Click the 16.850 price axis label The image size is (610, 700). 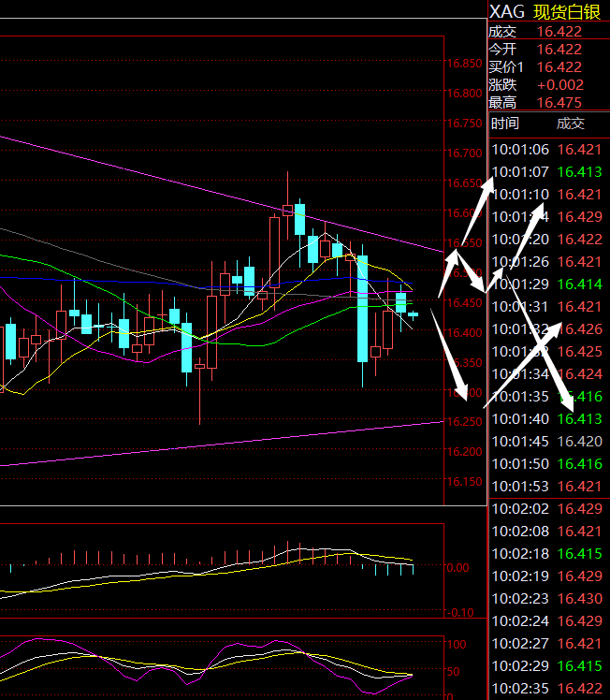tap(465, 65)
